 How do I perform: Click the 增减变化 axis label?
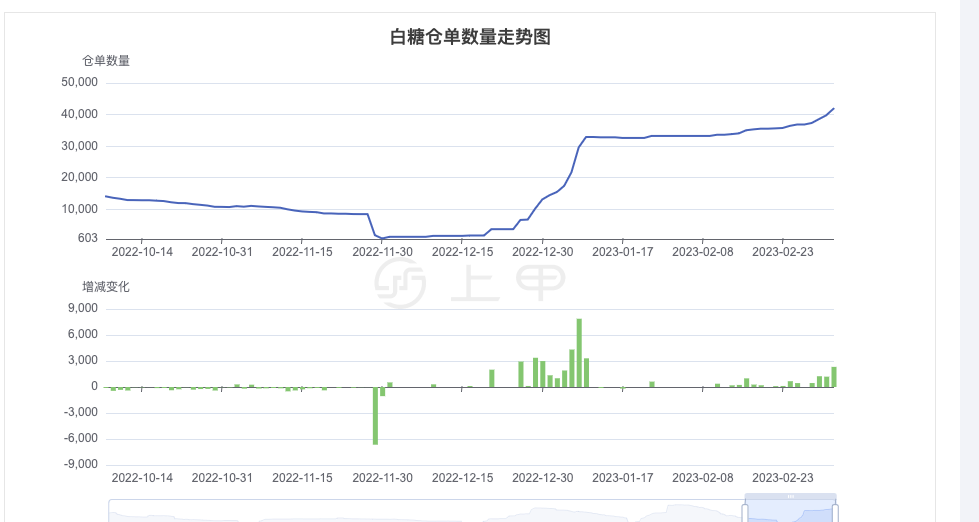coord(106,287)
